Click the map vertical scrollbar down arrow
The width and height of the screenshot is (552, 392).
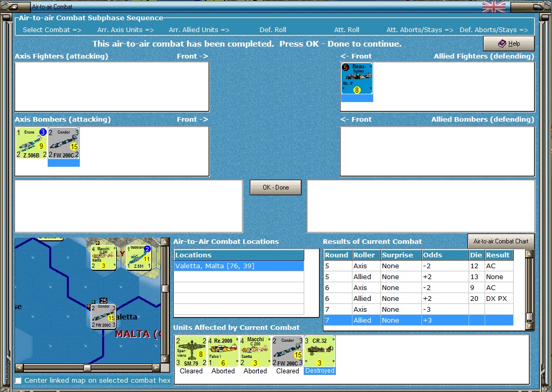(164, 359)
